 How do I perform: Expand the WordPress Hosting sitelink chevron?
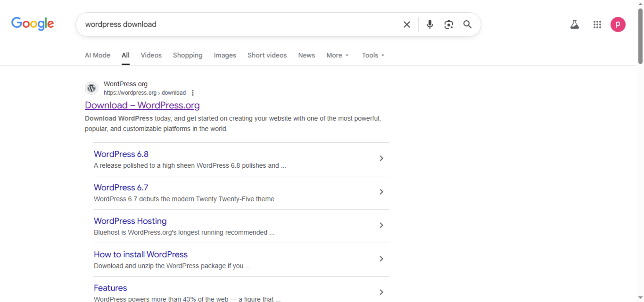382,225
